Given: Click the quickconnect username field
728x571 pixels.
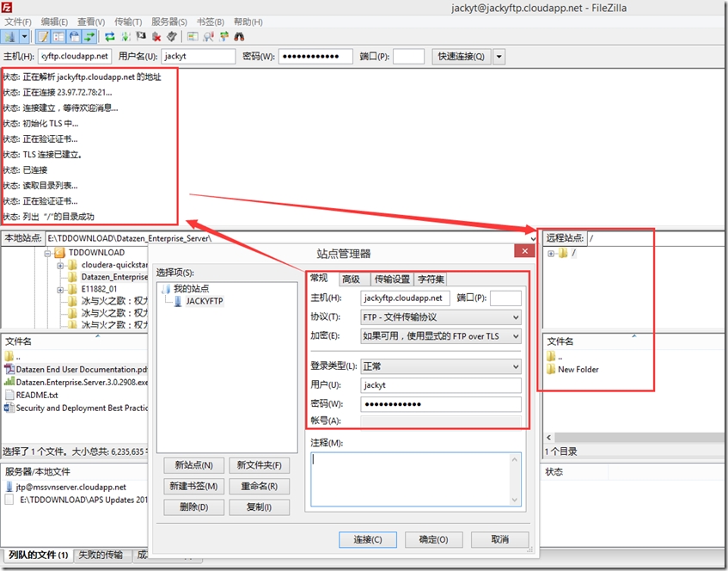Looking at the screenshot, I should click(x=199, y=56).
